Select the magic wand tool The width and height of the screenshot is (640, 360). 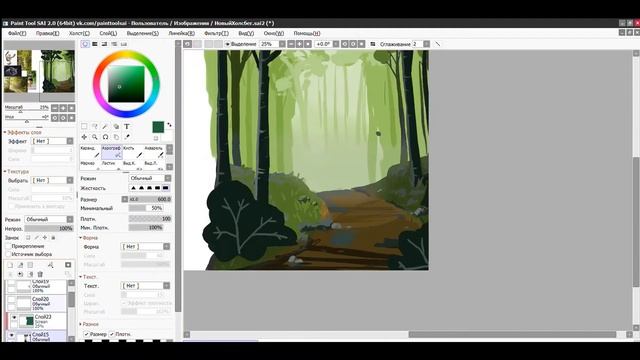(105, 127)
